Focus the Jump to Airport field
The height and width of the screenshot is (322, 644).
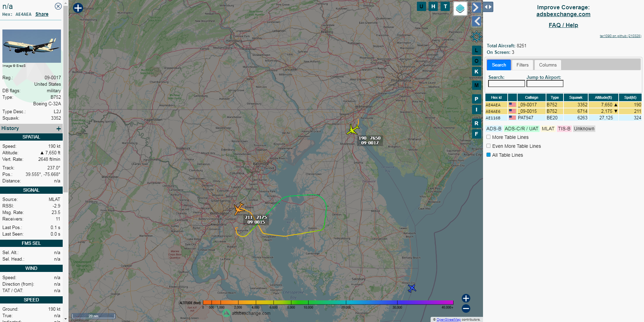(545, 84)
